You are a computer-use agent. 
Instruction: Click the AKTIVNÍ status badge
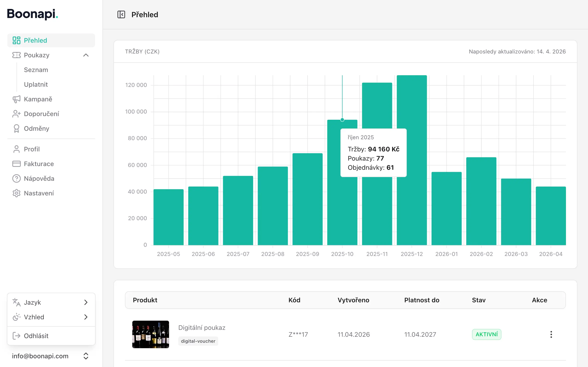point(486,334)
